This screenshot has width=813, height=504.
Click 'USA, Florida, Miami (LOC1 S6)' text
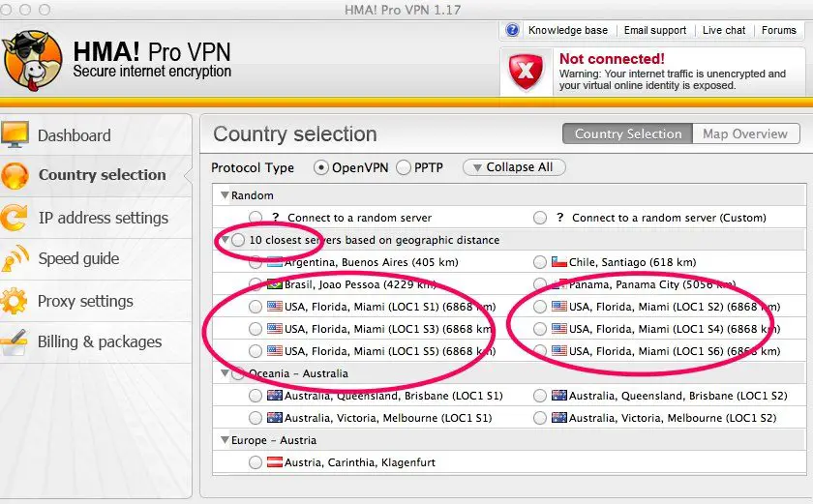(x=675, y=351)
